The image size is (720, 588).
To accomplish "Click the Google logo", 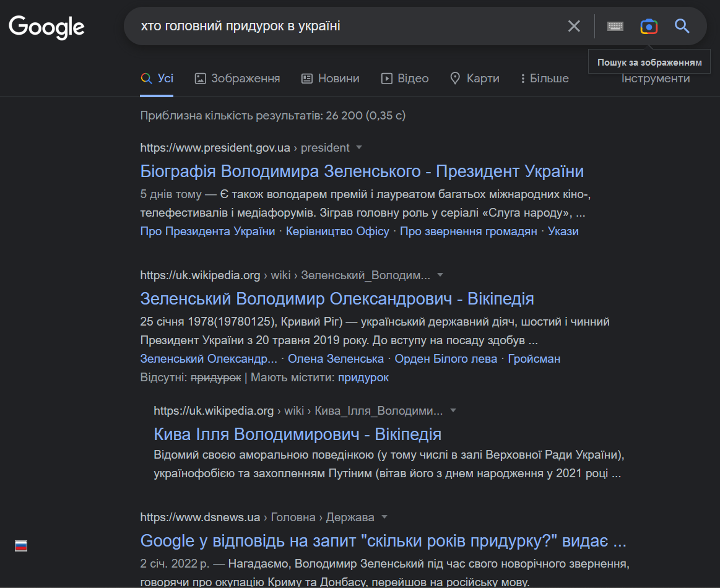I will [46, 27].
